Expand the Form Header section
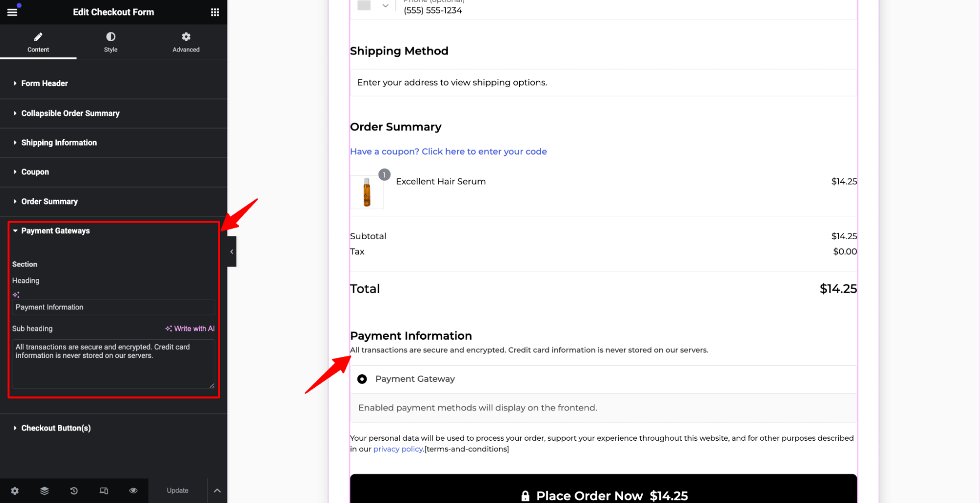980x503 pixels. (44, 83)
